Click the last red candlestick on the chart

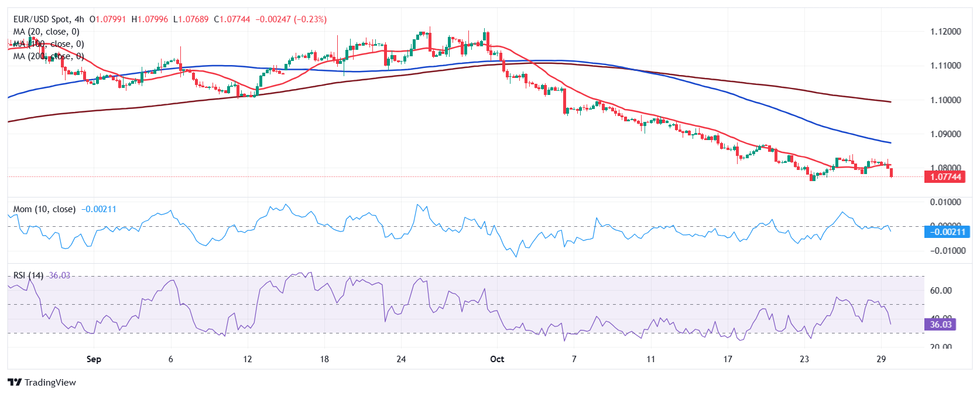891,172
